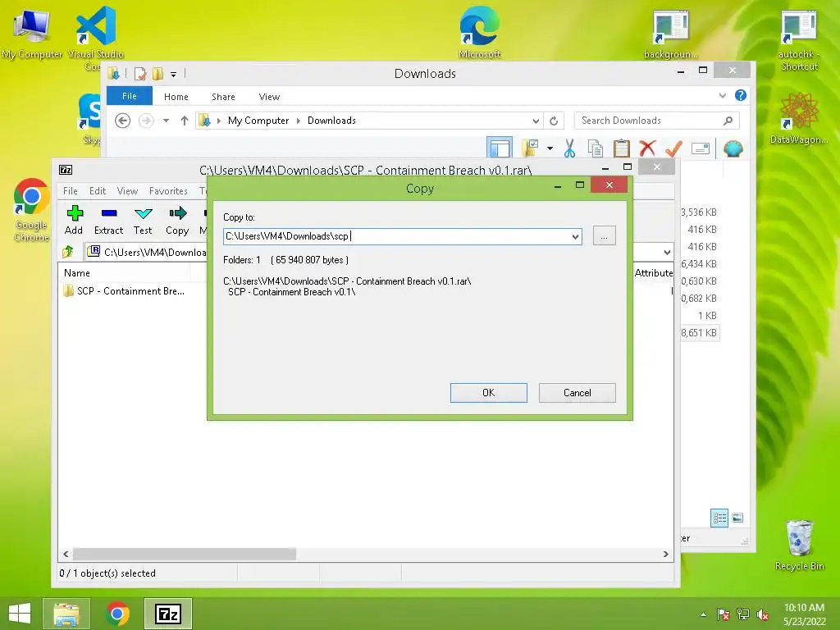Open the dropdown arrow beside folder options icon
Image resolution: width=840 pixels, height=630 pixels.
(550, 148)
